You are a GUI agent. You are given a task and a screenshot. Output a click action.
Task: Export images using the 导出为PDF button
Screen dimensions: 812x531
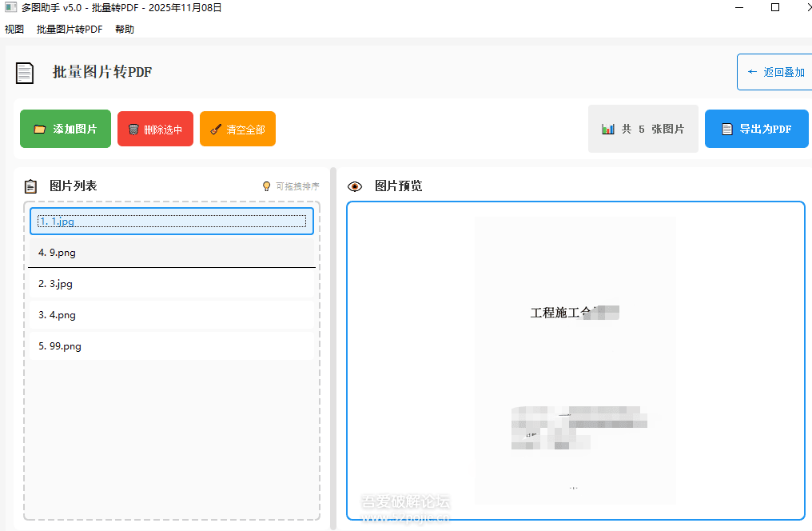pos(756,128)
